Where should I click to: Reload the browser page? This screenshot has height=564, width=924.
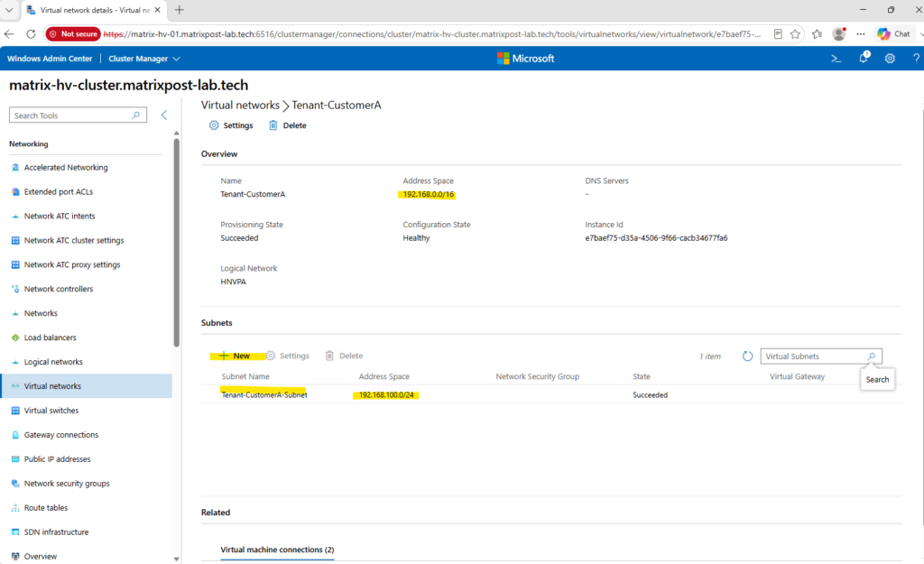[31, 34]
